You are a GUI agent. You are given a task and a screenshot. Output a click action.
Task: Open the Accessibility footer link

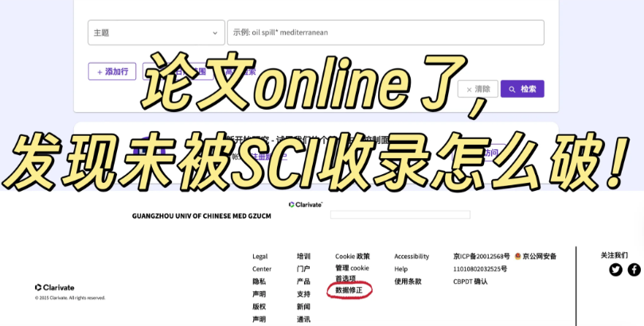coord(412,256)
